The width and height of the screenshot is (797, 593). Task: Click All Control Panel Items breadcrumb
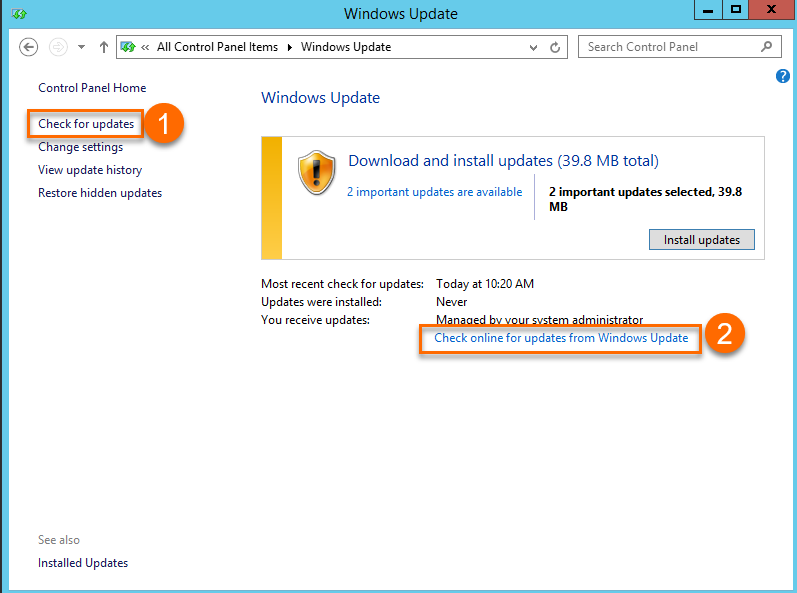(x=217, y=47)
